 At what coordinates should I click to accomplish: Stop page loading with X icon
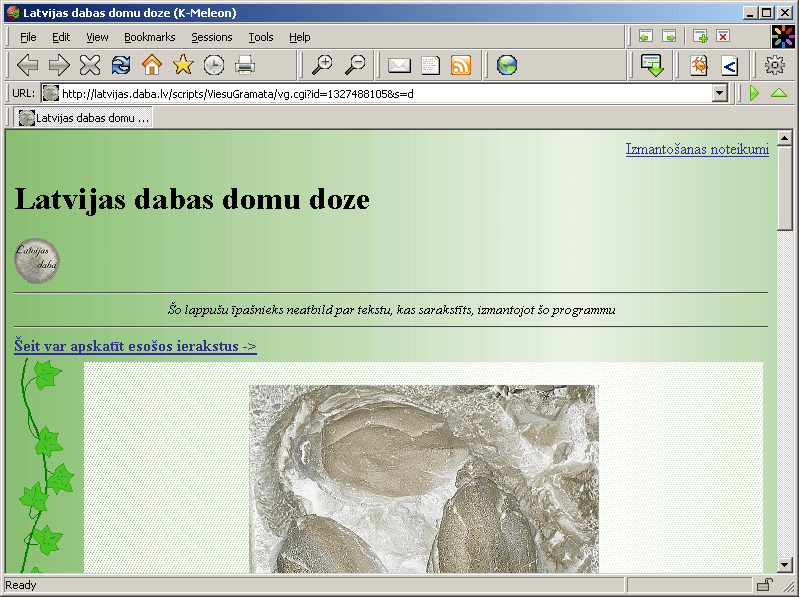tap(90, 65)
